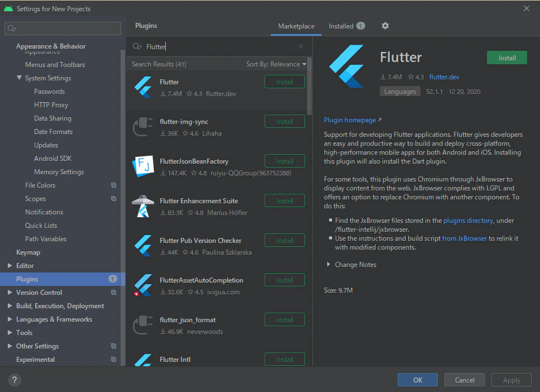Select the Flutter Enhancement Suite icon
This screenshot has width=540, height=392.
click(143, 206)
